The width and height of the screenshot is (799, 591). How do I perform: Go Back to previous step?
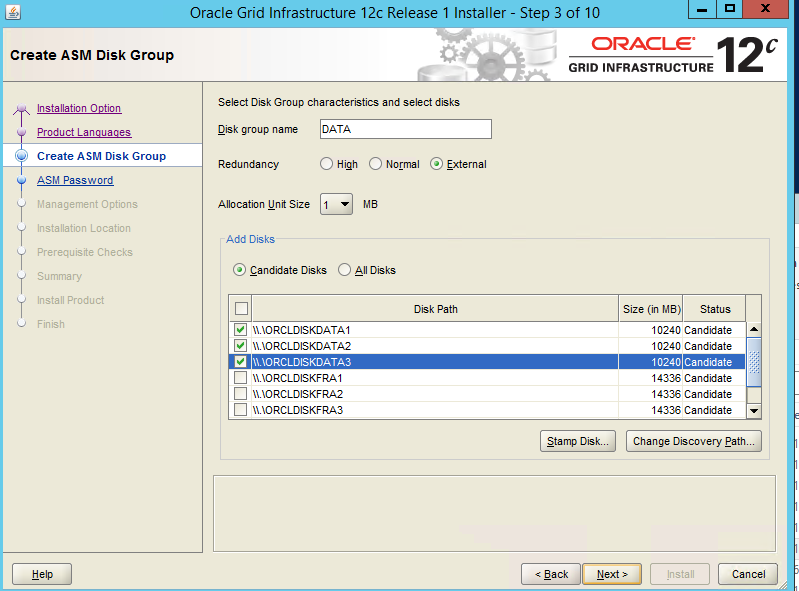[x=551, y=574]
